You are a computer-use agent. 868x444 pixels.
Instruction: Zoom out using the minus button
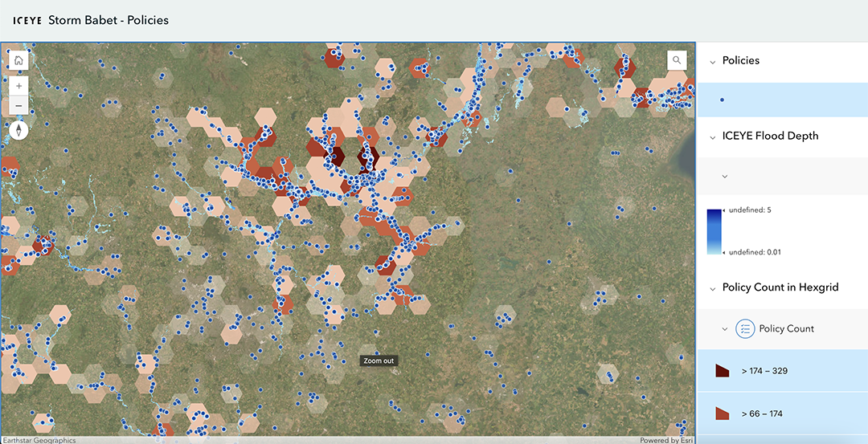[x=18, y=105]
